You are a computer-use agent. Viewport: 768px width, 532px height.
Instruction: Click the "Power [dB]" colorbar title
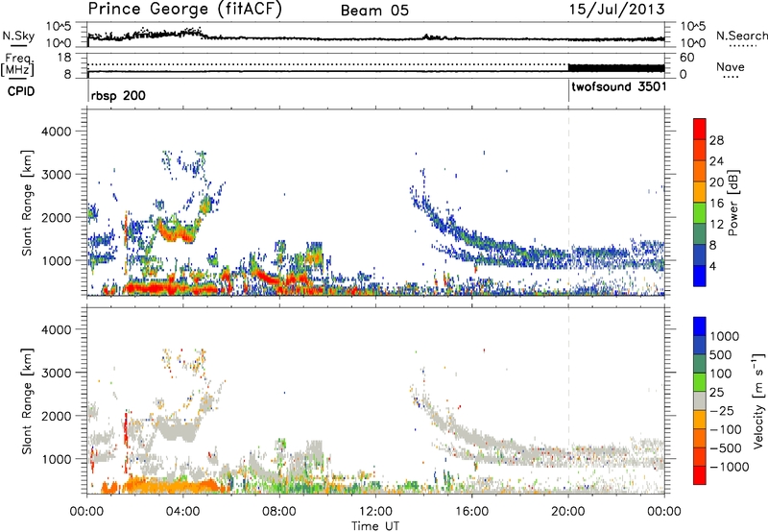coord(732,203)
